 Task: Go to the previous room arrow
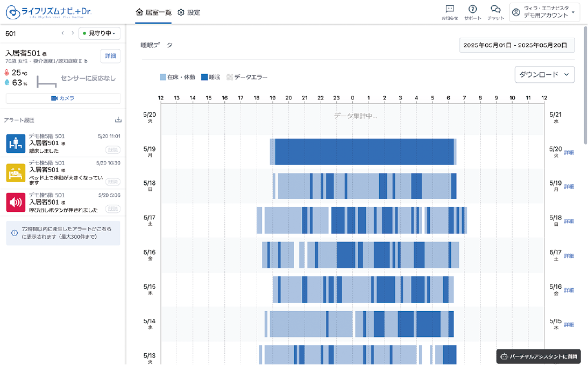point(62,33)
